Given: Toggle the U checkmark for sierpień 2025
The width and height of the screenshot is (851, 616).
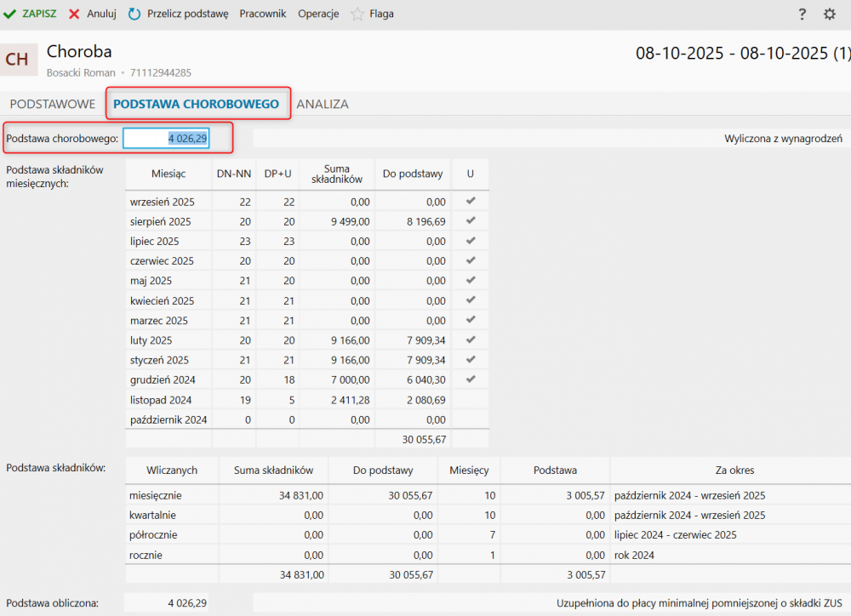Looking at the screenshot, I should 471,221.
